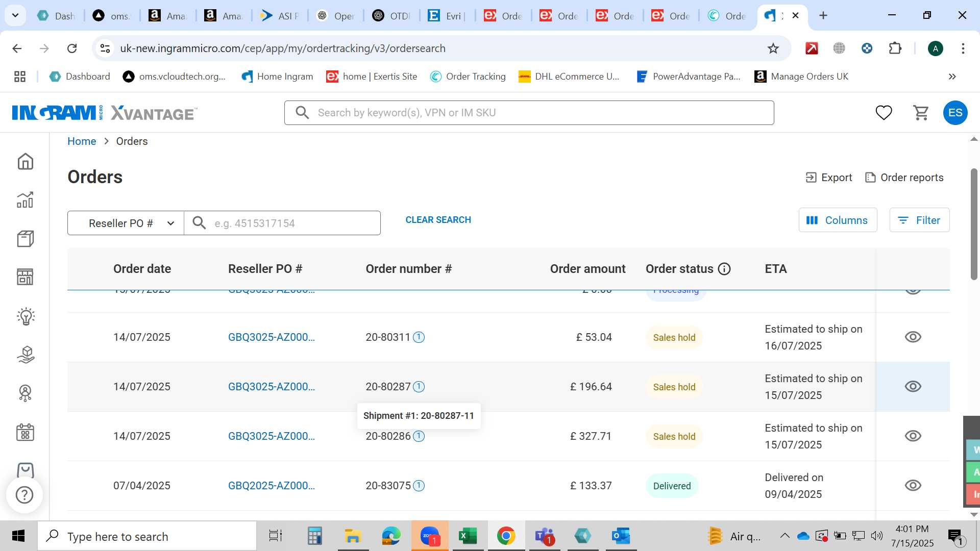
Task: Show hidden system tray icons
Action: pos(785,536)
